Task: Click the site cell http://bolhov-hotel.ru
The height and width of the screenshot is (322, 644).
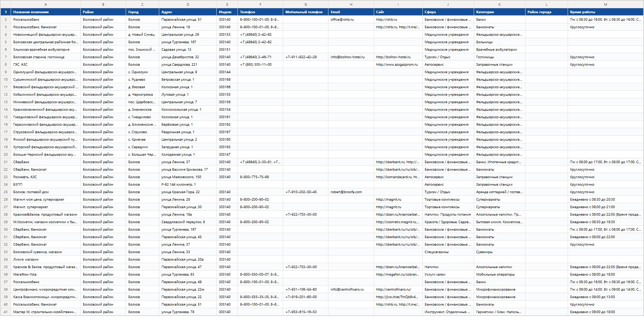Action: [398, 57]
